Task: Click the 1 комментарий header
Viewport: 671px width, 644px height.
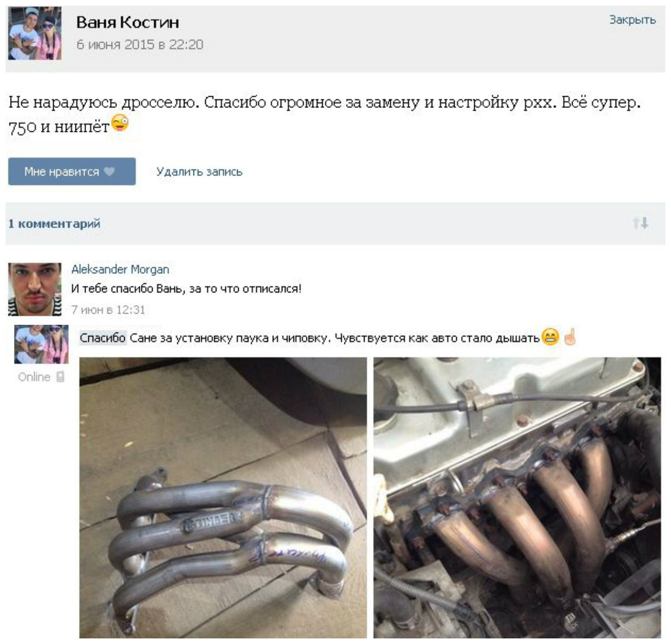Action: (54, 224)
